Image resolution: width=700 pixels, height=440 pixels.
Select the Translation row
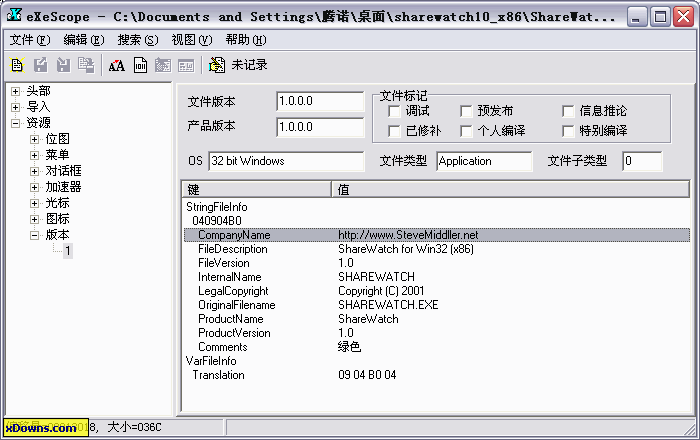(x=437, y=375)
